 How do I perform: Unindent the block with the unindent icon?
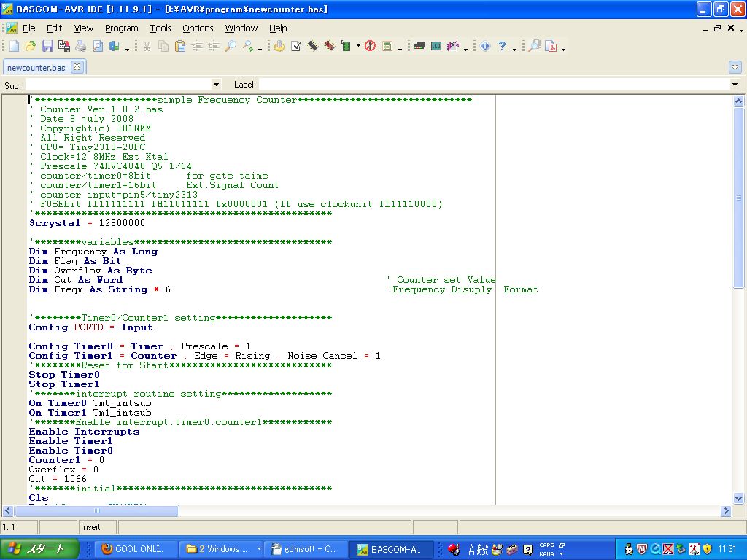(x=214, y=46)
